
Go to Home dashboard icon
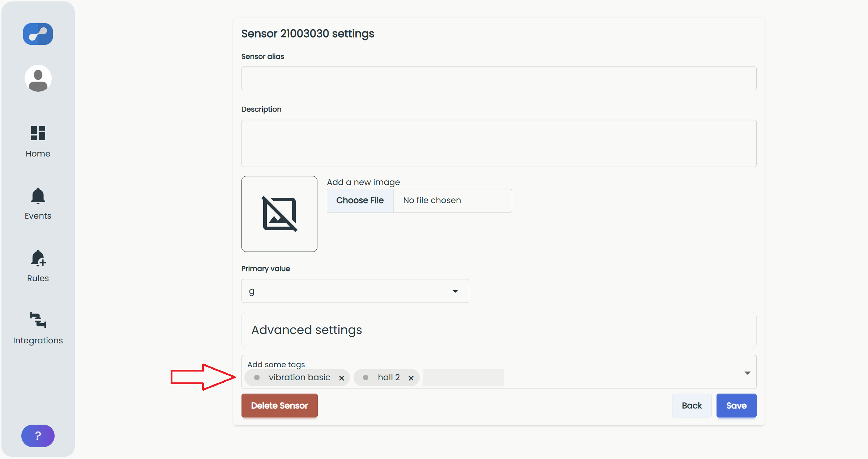click(x=38, y=133)
